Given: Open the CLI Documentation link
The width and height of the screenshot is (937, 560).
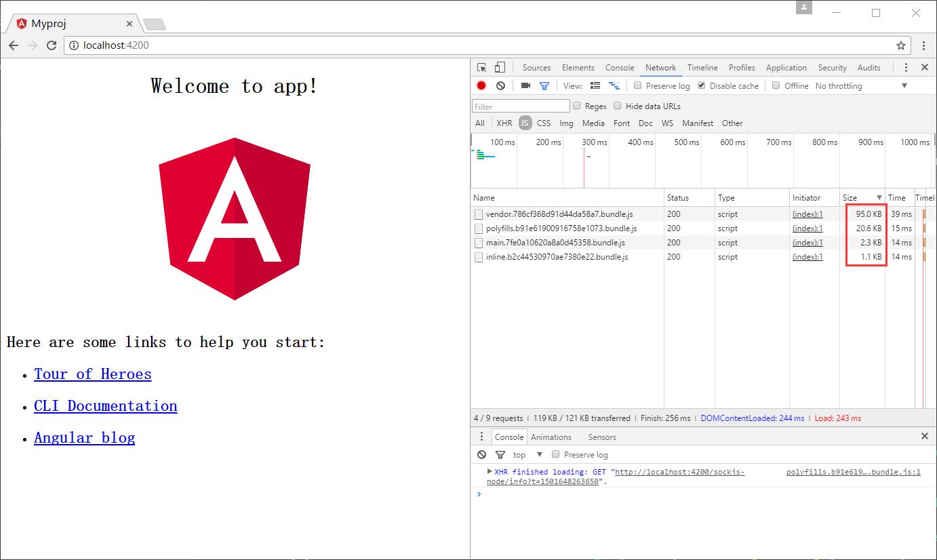Looking at the screenshot, I should pyautogui.click(x=106, y=406).
